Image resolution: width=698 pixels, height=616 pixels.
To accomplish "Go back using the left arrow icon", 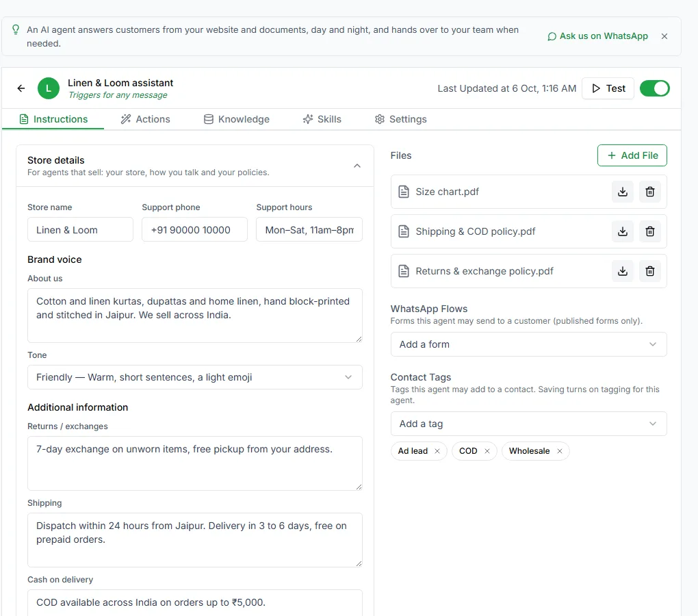I will (x=21, y=88).
